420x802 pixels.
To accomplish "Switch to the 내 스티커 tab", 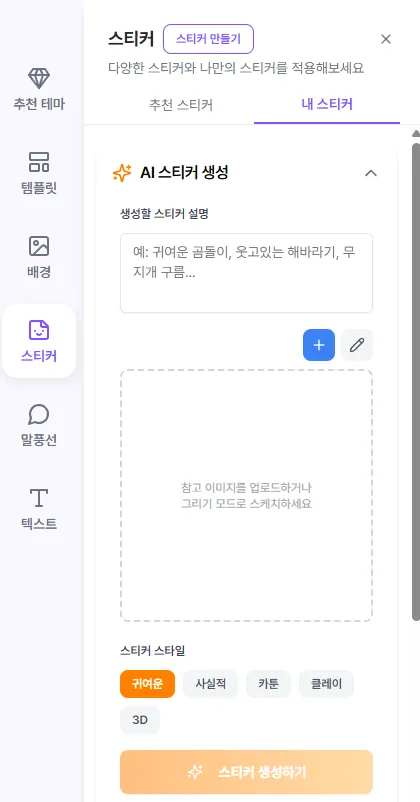I will pyautogui.click(x=327, y=105).
